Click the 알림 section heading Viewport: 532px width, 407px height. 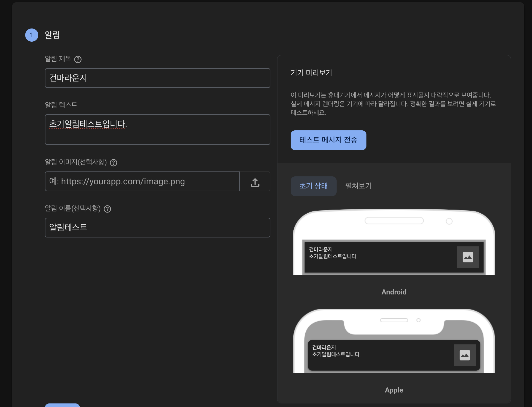click(52, 35)
